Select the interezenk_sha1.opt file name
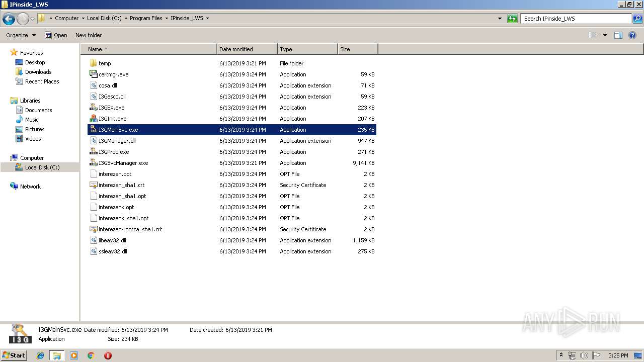The width and height of the screenshot is (644, 362). tap(124, 218)
